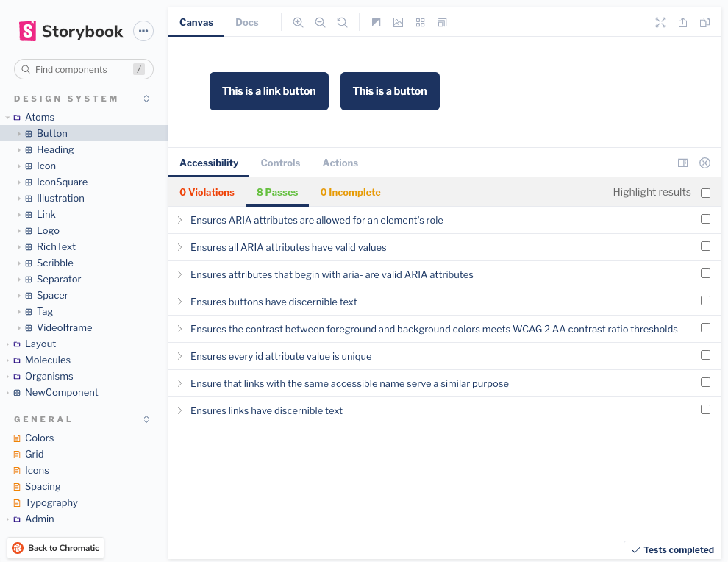This screenshot has height=562, width=728.
Task: Focus the Find components search field
Action: pyautogui.click(x=84, y=69)
